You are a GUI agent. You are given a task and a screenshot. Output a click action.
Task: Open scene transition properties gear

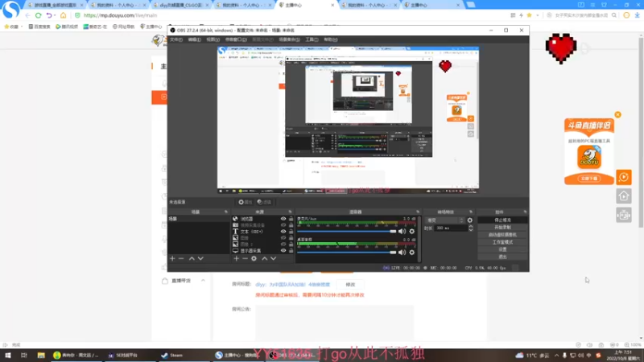470,220
